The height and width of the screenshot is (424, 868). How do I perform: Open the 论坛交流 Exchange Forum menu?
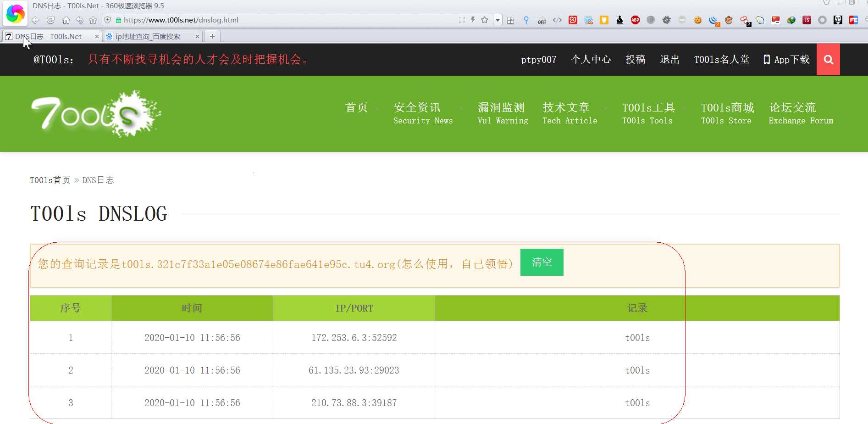801,113
